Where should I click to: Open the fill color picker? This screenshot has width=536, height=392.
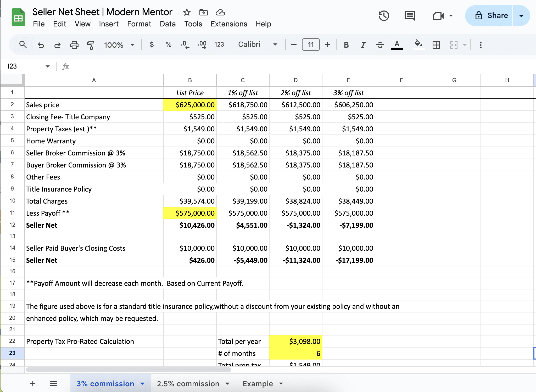[x=418, y=44]
